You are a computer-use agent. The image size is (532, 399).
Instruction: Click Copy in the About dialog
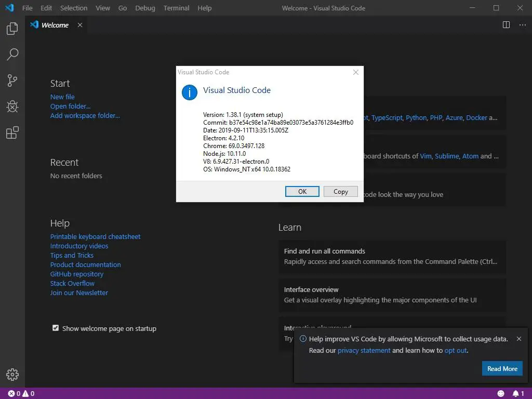click(341, 191)
